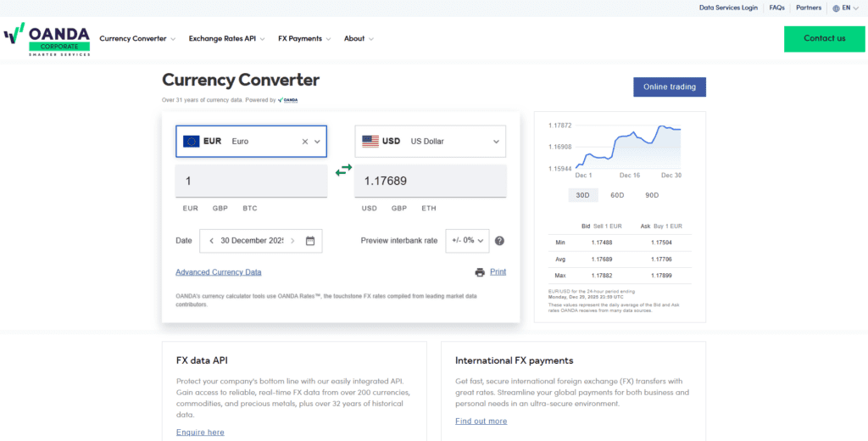Click the EUR amount input field

click(x=251, y=181)
